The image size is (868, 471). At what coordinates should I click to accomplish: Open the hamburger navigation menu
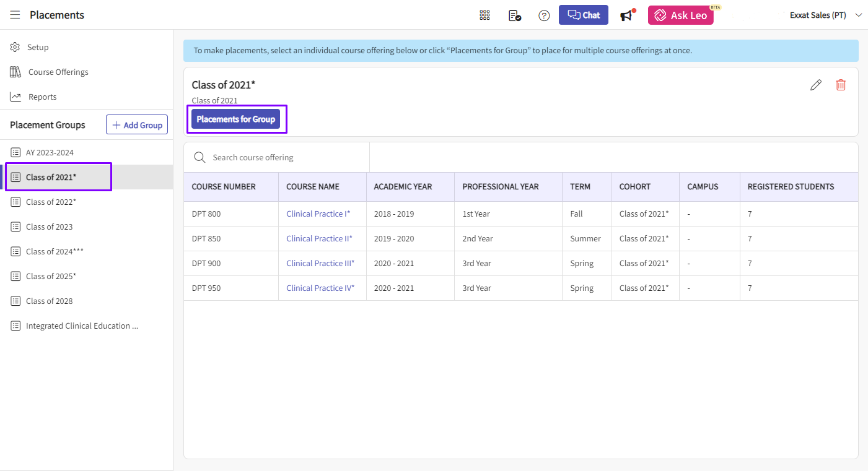[15, 15]
